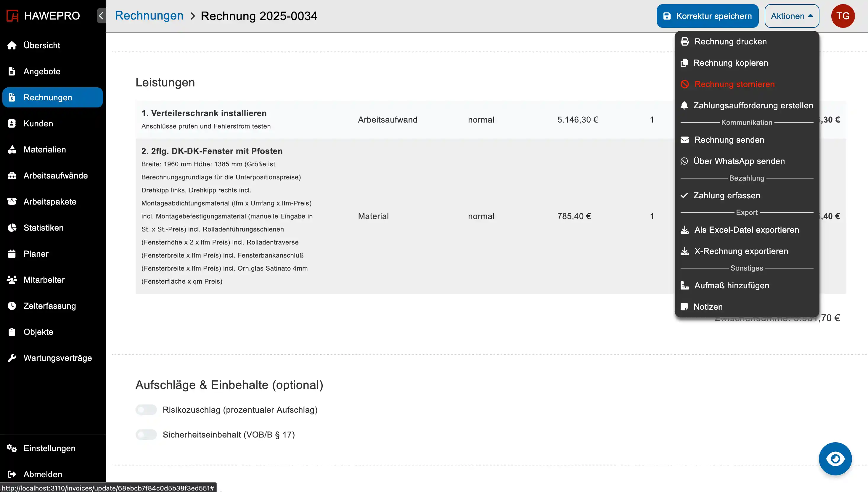Viewport: 868px width, 492px height.
Task: Click the download icon for X-Rechnung exportieren
Action: coord(684,251)
